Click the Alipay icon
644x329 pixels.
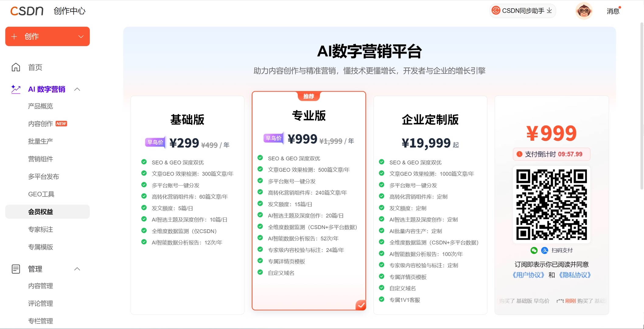pos(544,250)
